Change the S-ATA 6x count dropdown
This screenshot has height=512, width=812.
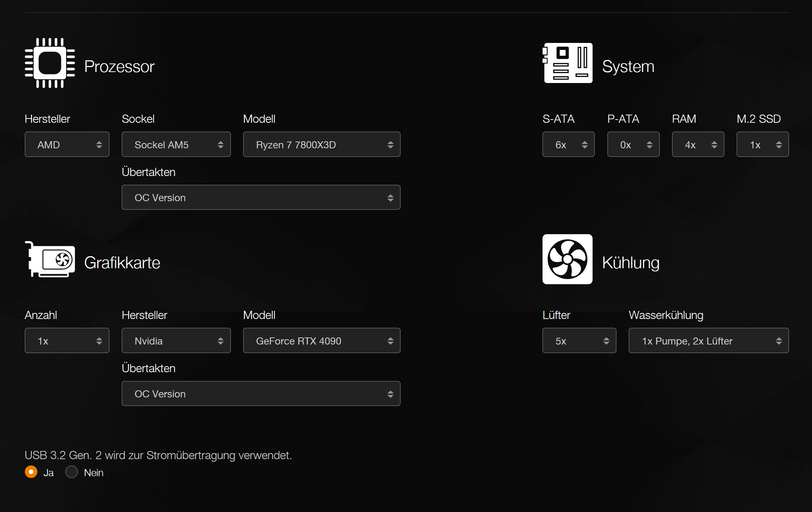click(568, 144)
